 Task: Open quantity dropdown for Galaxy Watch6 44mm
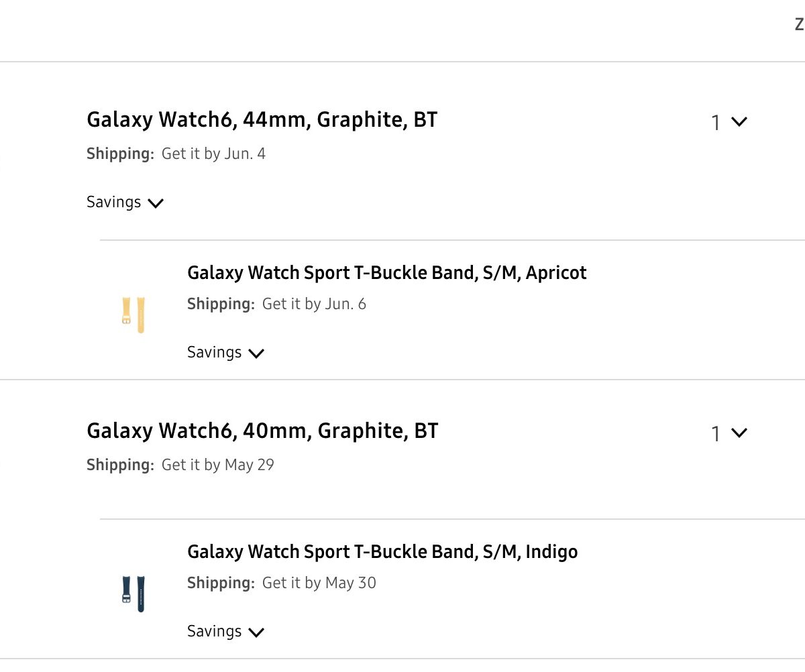coord(729,122)
